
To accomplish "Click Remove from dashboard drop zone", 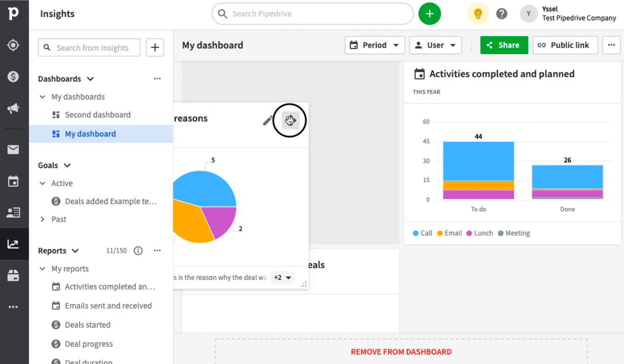I will point(401,351).
